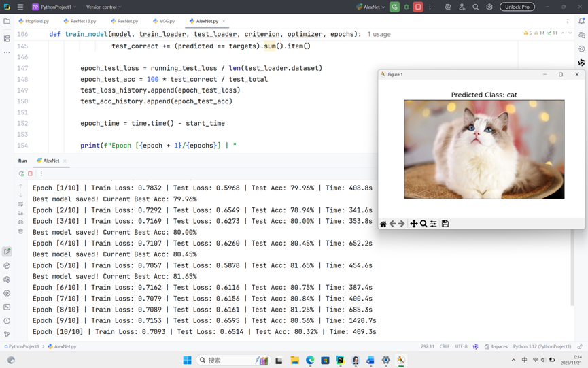
Task: Go to the next highlighted problem arrow
Action: [x=570, y=33]
